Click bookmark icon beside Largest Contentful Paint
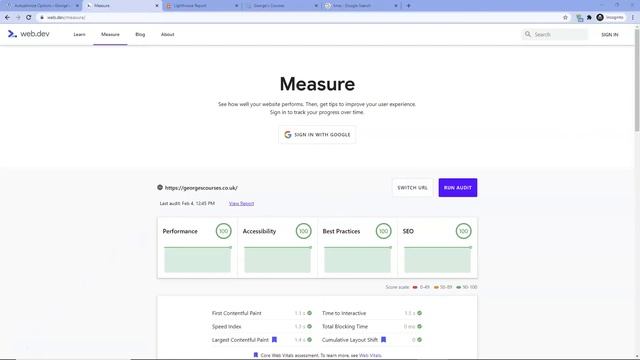 pyautogui.click(x=274, y=340)
